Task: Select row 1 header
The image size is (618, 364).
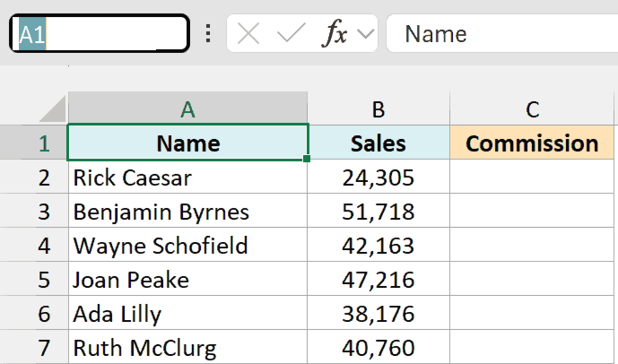Action: (x=34, y=143)
